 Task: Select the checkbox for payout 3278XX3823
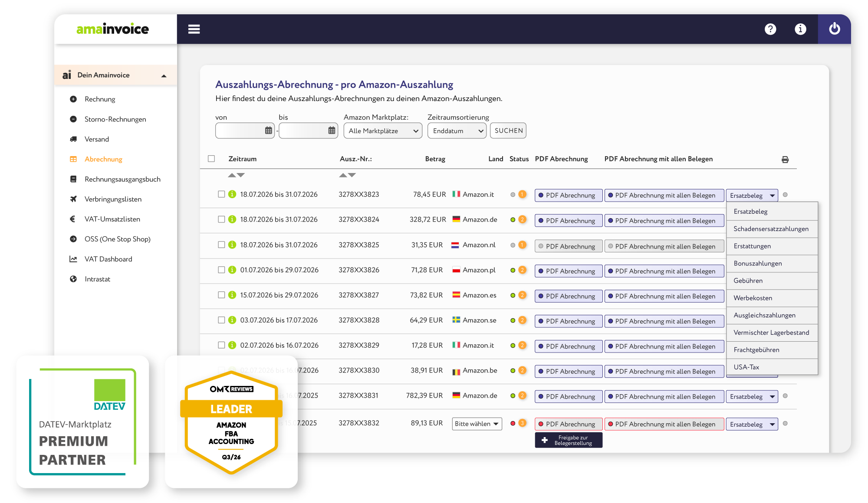coord(221,194)
